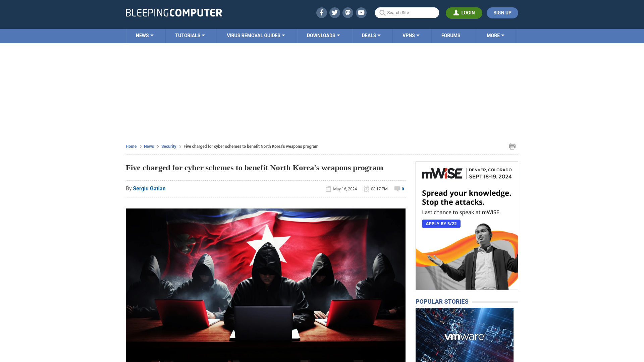Click author link Sergiu Gatlan
The image size is (644, 362).
(x=149, y=188)
